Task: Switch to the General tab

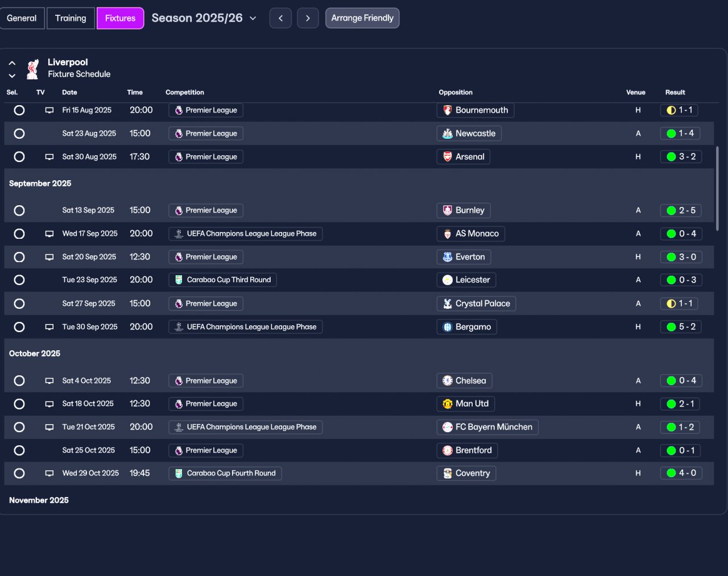Action: point(22,18)
